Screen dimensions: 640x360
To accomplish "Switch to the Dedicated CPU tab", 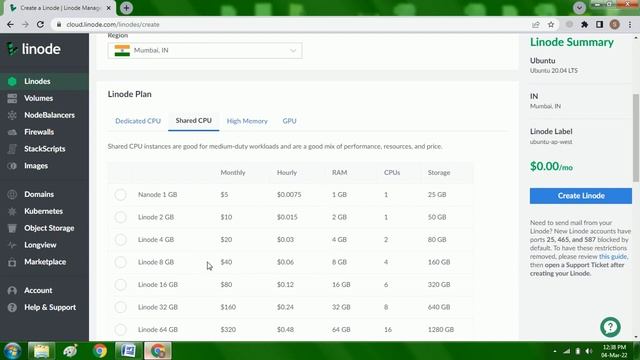I will coord(138,121).
